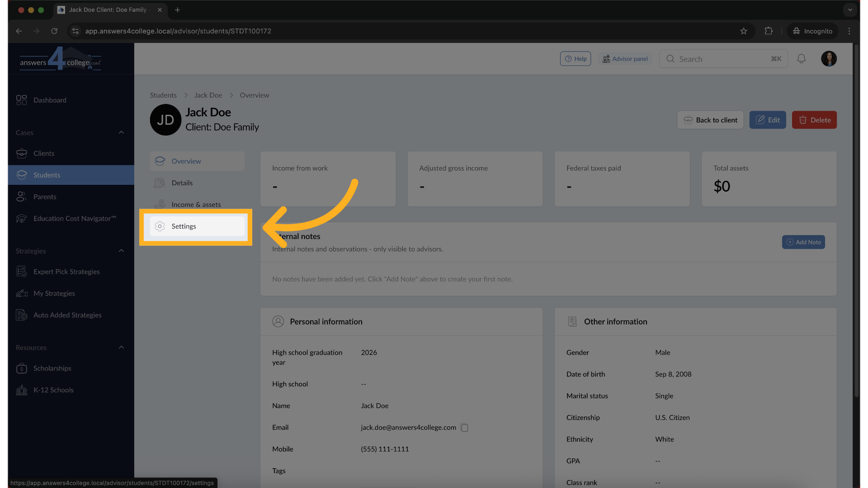
Task: Open the Dashboard from the sidebar
Action: [x=50, y=100]
